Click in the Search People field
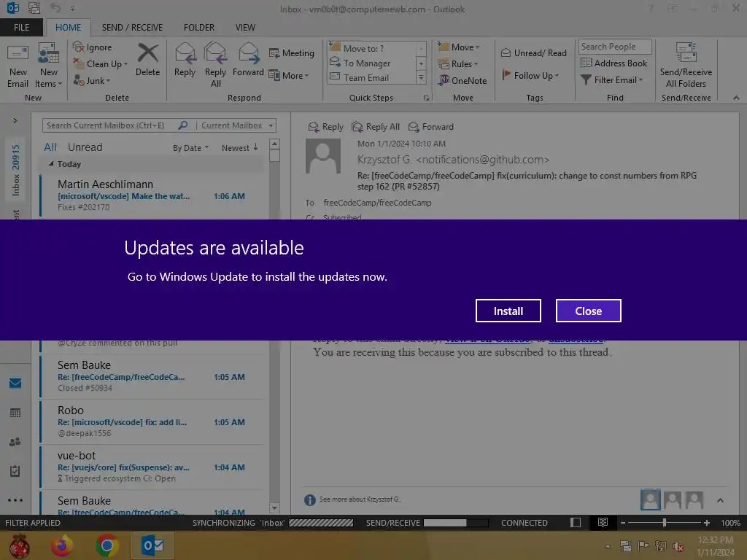The height and width of the screenshot is (560, 747). (614, 47)
